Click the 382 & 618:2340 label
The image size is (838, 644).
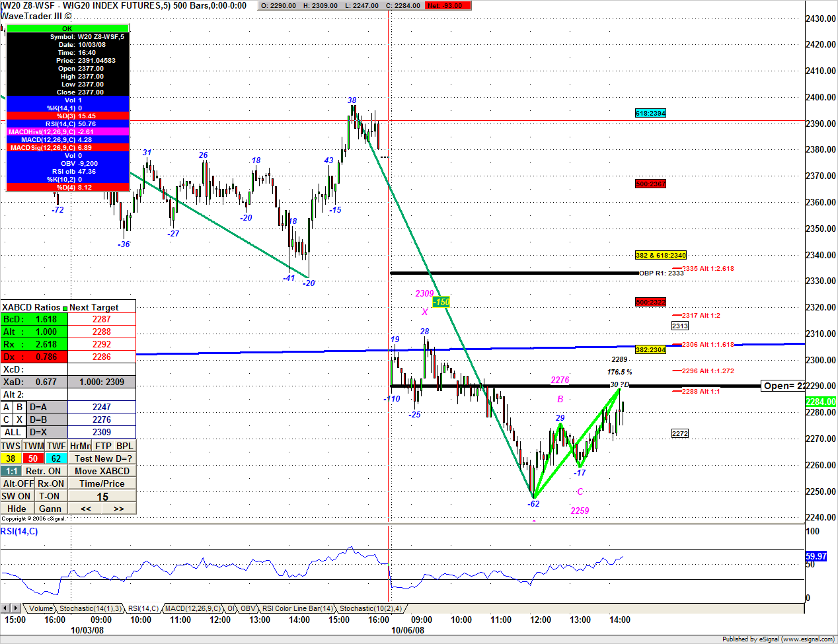click(x=661, y=255)
